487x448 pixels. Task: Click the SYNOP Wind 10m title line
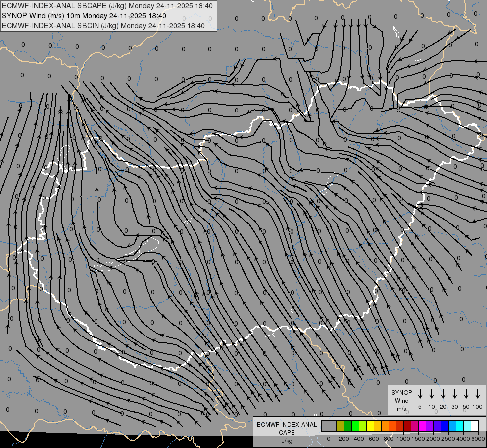84,16
